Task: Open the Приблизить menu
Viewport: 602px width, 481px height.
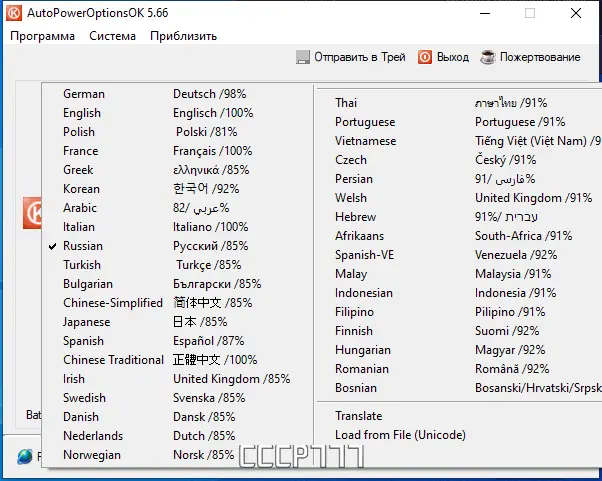Action: [x=184, y=36]
